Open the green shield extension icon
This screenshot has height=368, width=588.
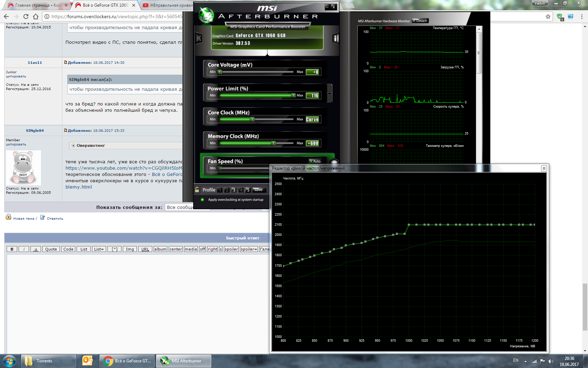click(560, 17)
